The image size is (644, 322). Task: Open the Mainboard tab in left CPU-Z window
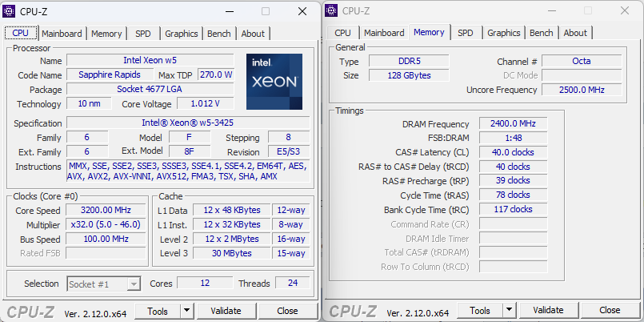point(62,34)
